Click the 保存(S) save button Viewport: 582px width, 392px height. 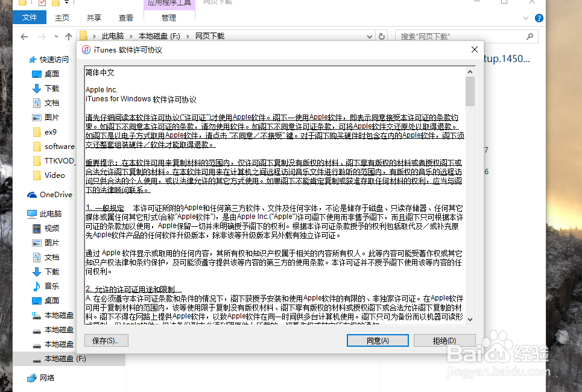click(x=106, y=340)
